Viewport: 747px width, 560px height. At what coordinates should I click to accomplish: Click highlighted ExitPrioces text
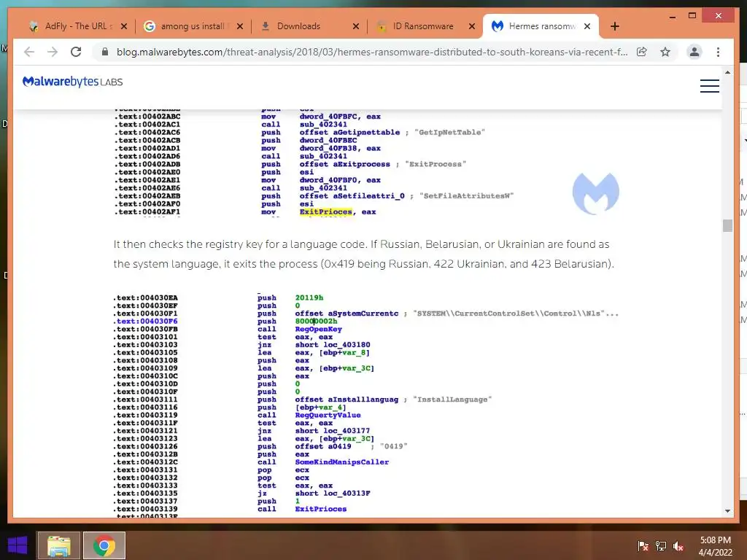click(326, 212)
